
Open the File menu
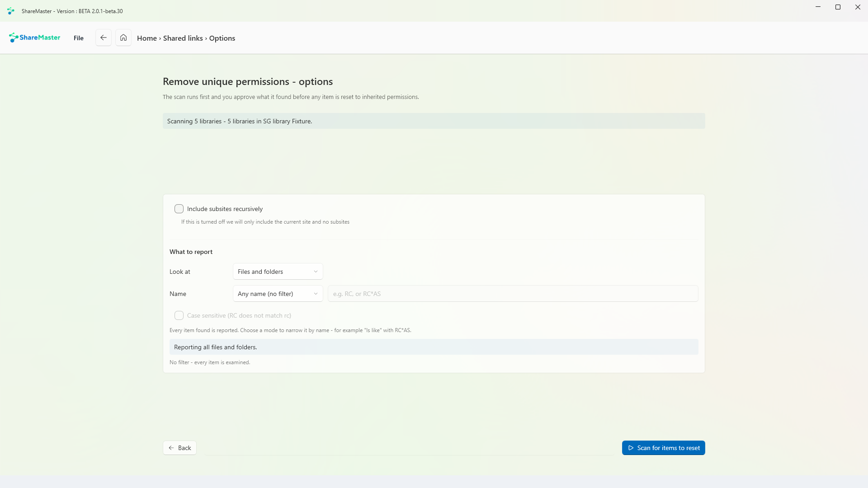click(x=79, y=38)
